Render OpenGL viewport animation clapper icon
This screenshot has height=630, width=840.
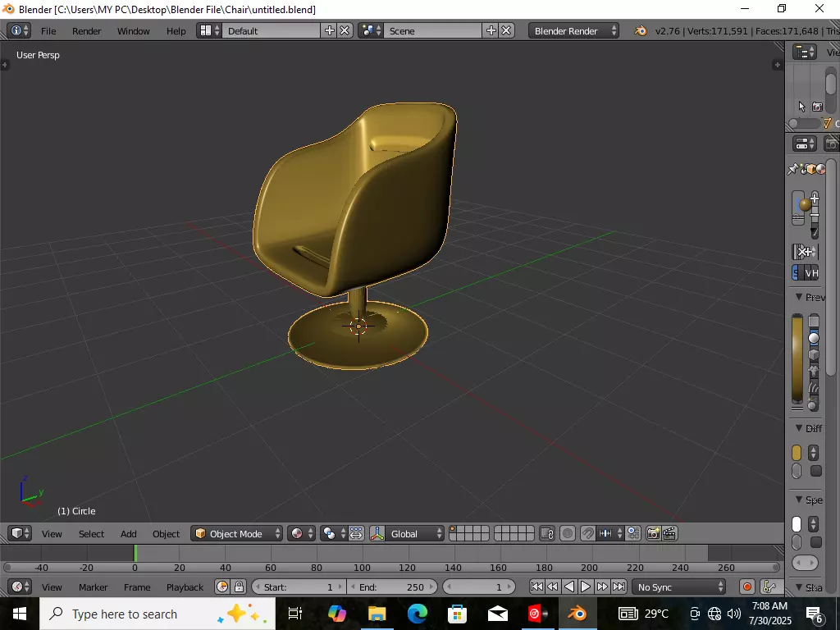coord(669,533)
